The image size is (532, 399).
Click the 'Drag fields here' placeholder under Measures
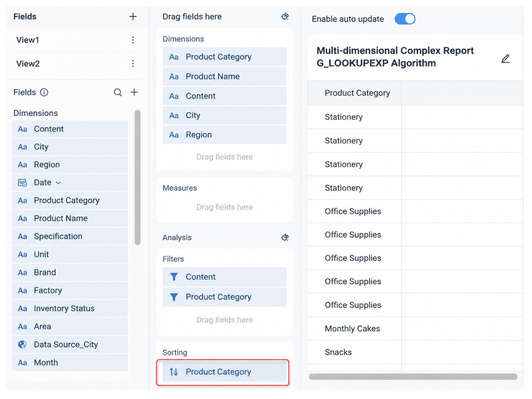(x=224, y=207)
